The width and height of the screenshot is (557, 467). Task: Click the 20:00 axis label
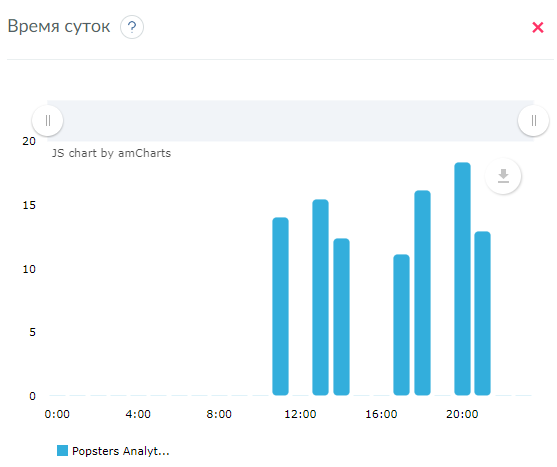click(462, 414)
